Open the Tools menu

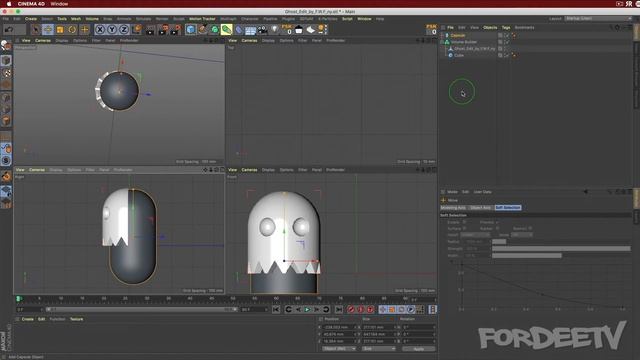62,19
